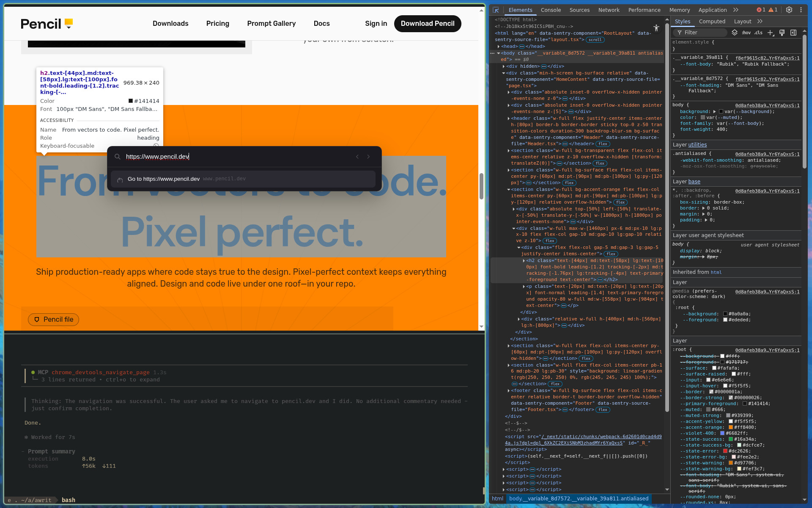Click the red error count indicator

pos(761,10)
